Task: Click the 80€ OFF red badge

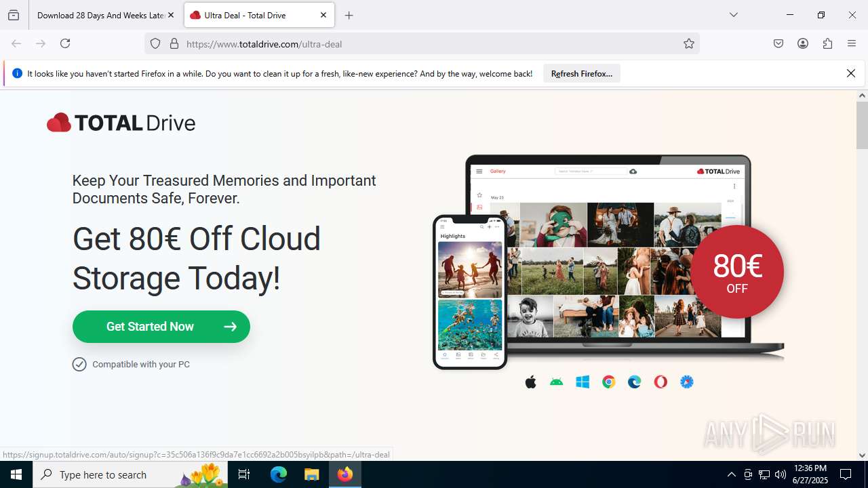Action: tap(737, 272)
